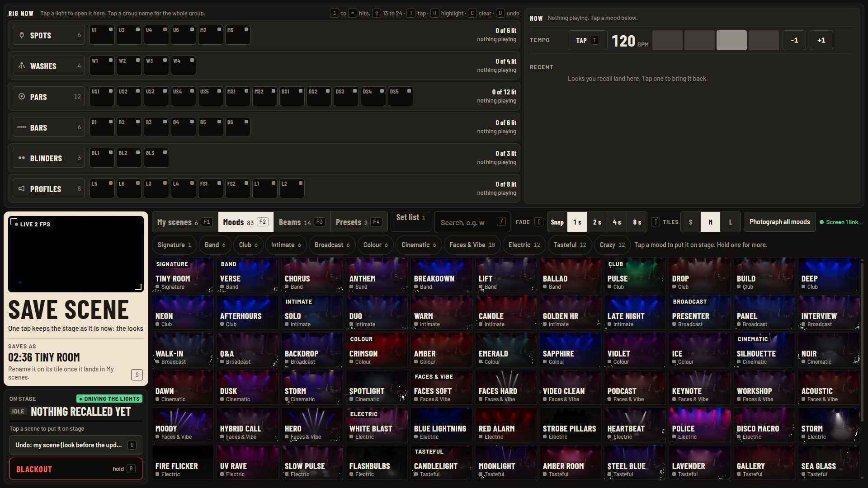Image resolution: width=868 pixels, height=488 pixels.
Task: Click the Profiles group spotlight icon
Action: (21, 189)
